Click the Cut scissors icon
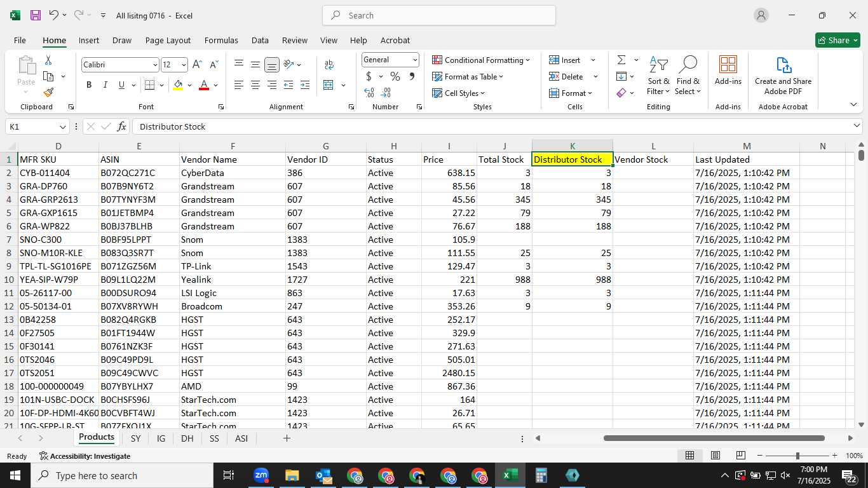This screenshot has height=488, width=868. (48, 60)
